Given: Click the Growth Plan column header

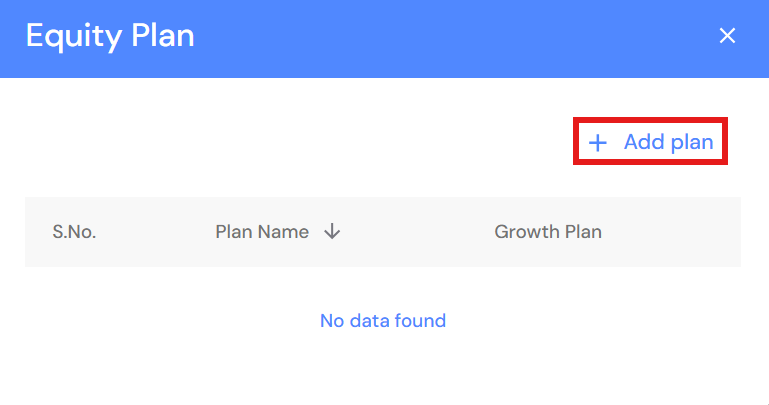Looking at the screenshot, I should 548,232.
